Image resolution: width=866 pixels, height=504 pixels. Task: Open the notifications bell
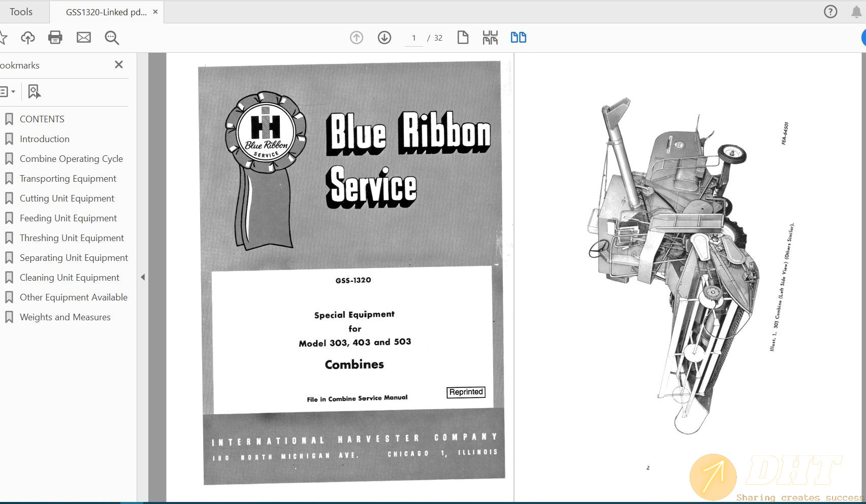[x=856, y=12]
